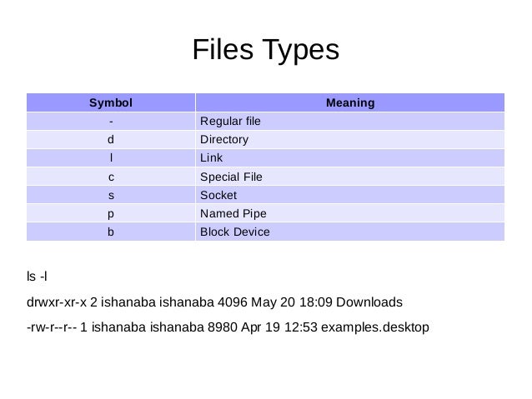532x399 pixels.
Task: Select the Symbol column header
Action: point(111,103)
